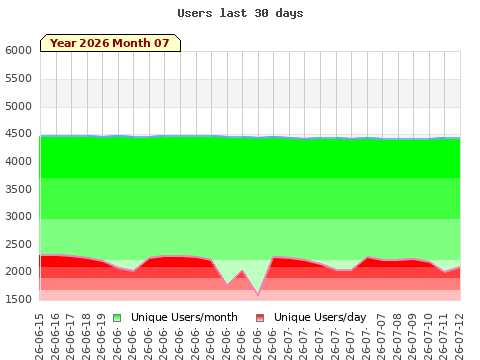Click the y-axis label 5500

[18, 78]
